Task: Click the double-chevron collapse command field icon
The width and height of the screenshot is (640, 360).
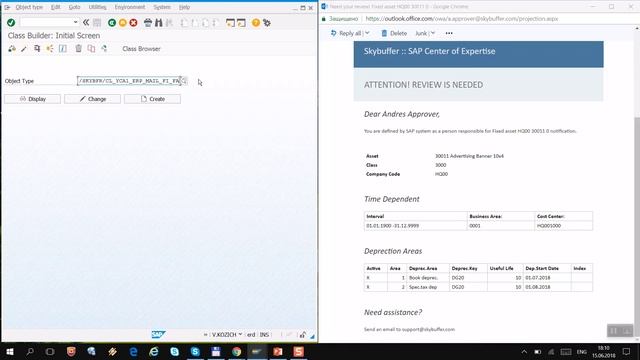Action: 86,22
